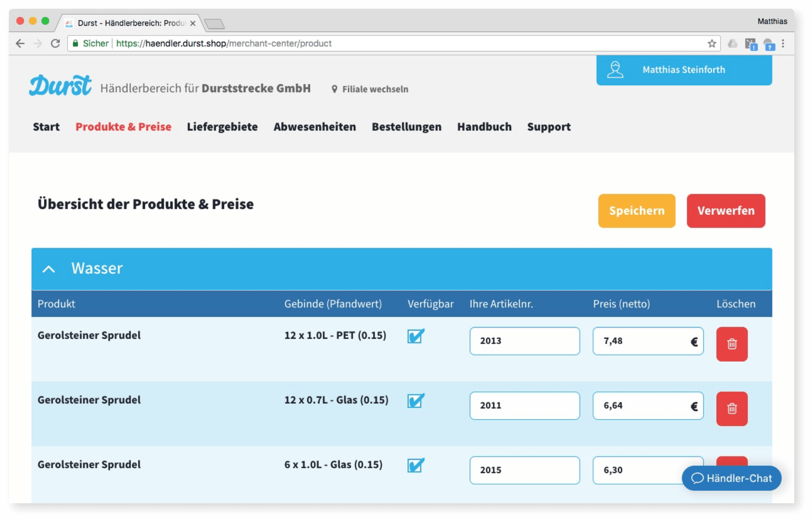Edit article number field 2011
Screen dimensions: 812x521
525,406
